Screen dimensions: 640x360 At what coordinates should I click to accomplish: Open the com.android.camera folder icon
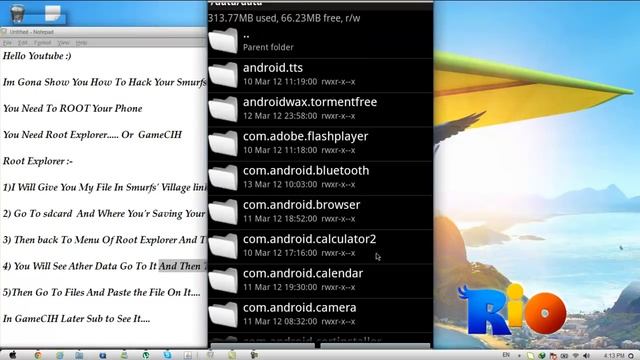tap(223, 315)
